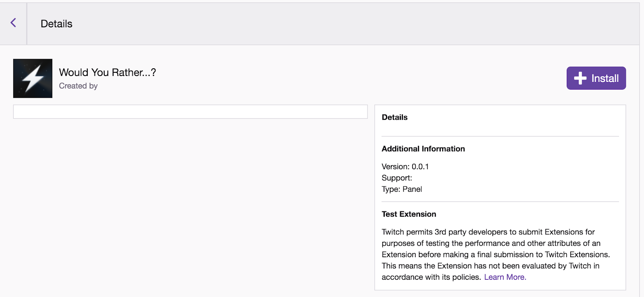Open the Learn More link
644x297 pixels.
505,277
